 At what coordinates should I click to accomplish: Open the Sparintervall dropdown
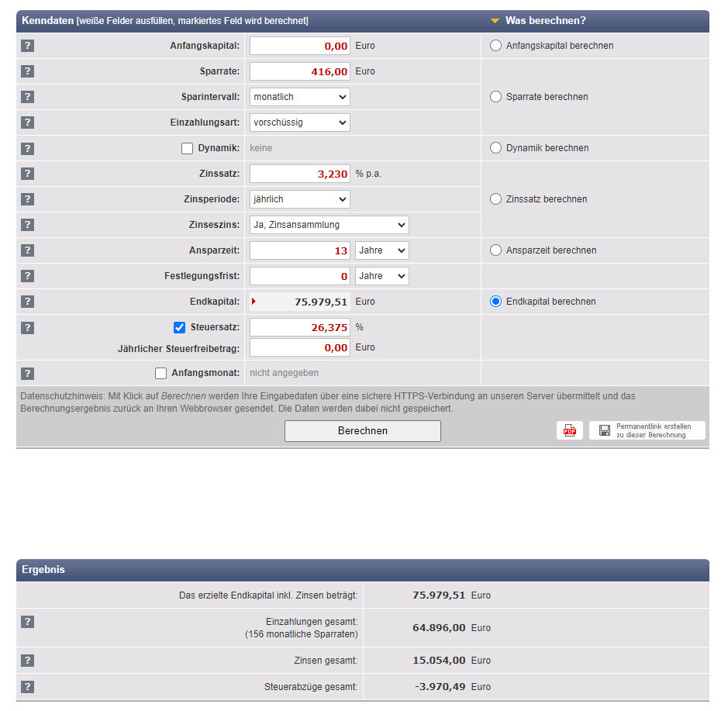[x=300, y=97]
